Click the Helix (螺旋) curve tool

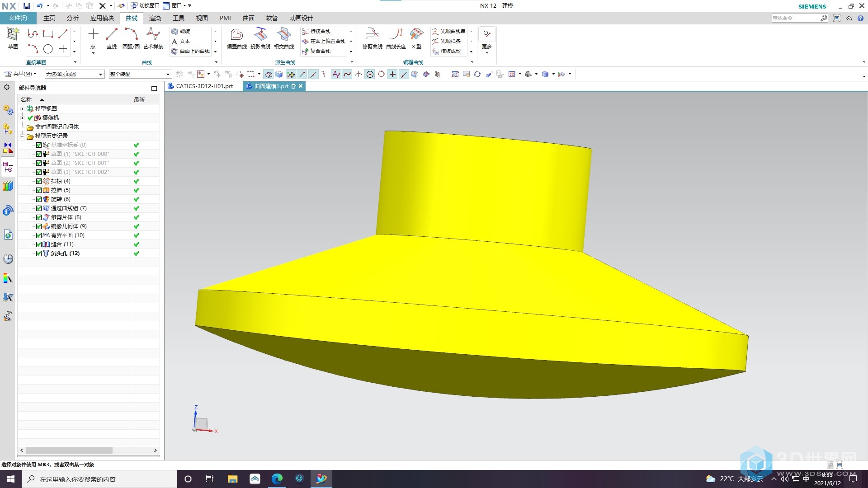(181, 31)
